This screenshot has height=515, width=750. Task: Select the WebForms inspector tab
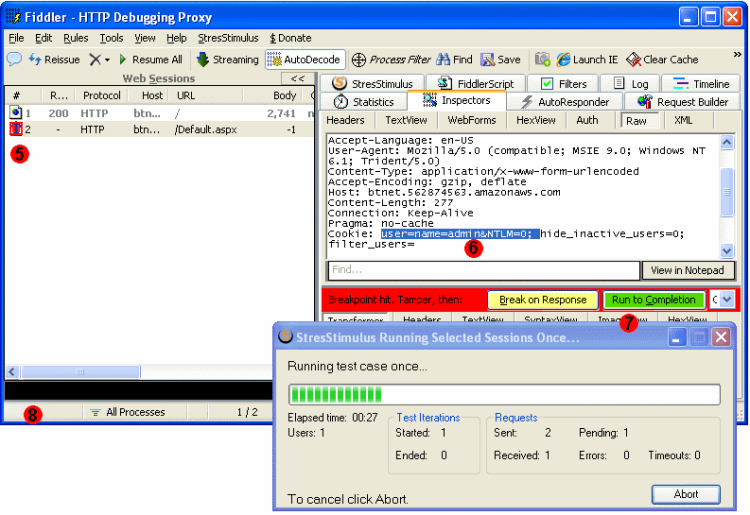point(472,120)
